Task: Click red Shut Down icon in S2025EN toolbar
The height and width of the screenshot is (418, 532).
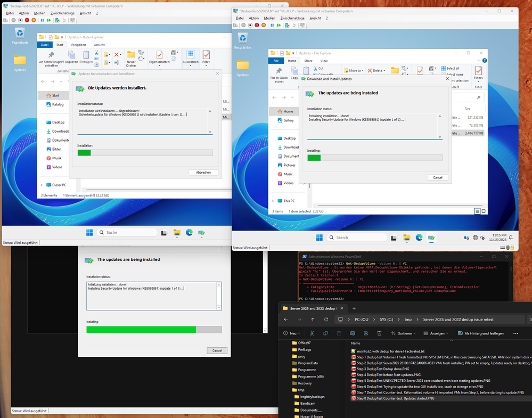Action: pyautogui.click(x=257, y=26)
